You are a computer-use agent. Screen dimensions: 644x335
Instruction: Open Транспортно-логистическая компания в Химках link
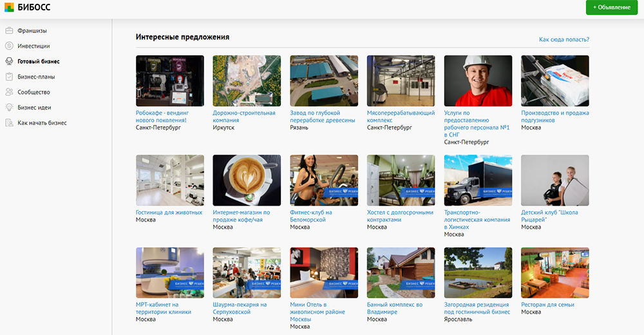pyautogui.click(x=477, y=220)
